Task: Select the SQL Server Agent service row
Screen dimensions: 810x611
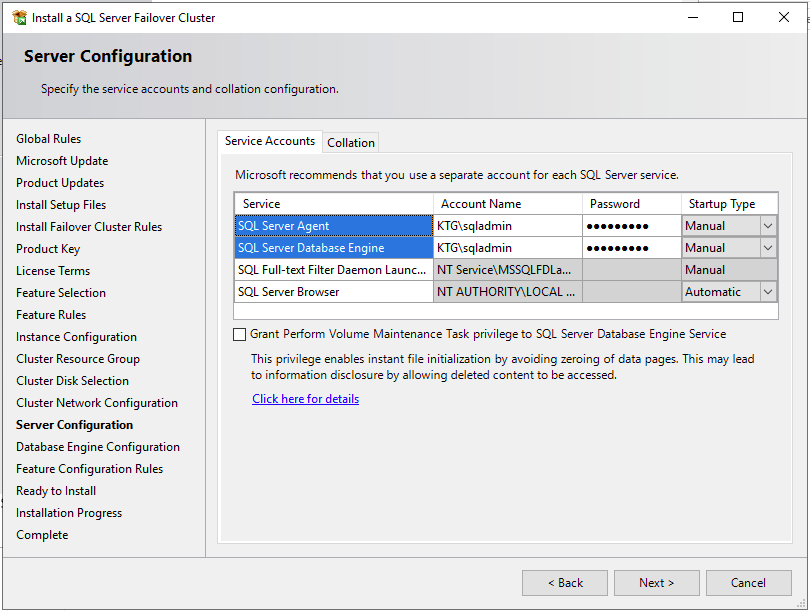Action: 334,226
